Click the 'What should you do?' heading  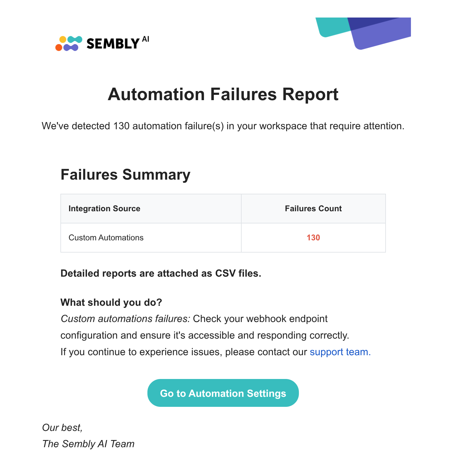[111, 302]
